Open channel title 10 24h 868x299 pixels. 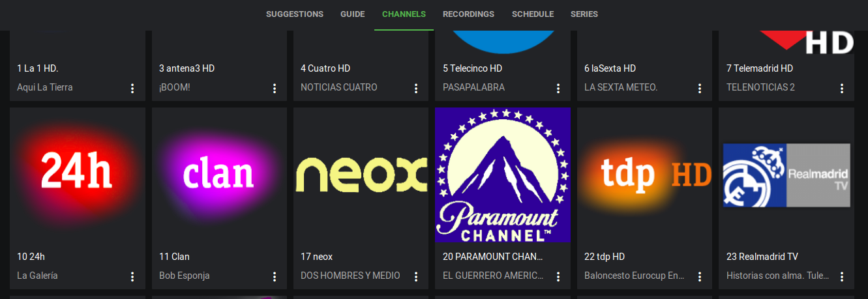coord(31,257)
